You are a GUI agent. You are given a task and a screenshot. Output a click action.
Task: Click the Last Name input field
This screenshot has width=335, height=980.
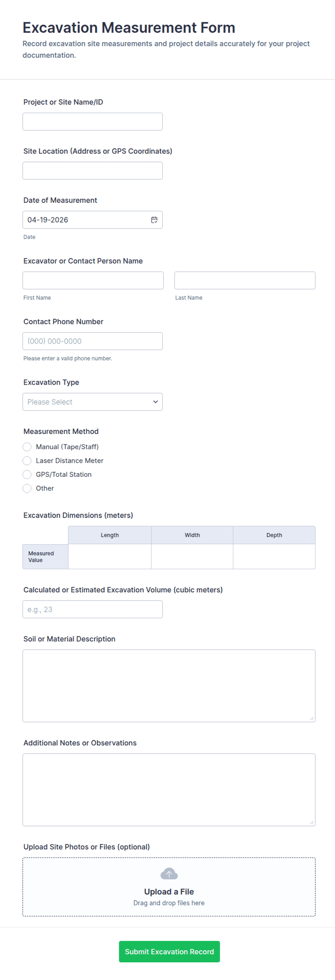(x=244, y=280)
